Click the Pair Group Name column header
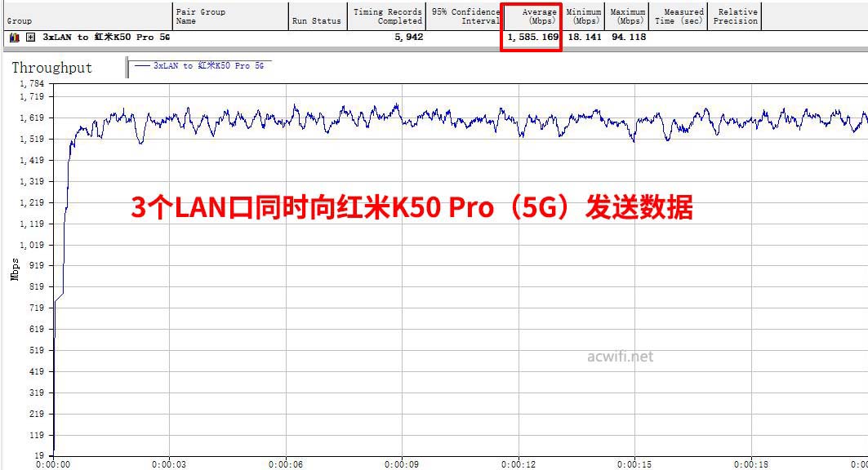 click(x=231, y=16)
